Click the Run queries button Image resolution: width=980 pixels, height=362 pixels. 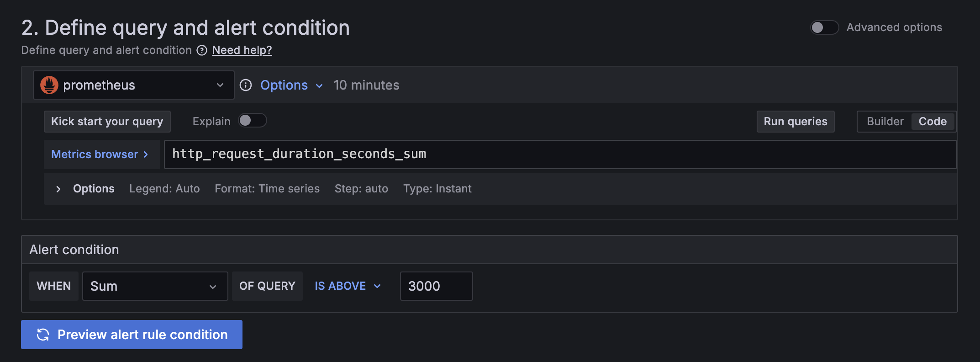pos(795,121)
